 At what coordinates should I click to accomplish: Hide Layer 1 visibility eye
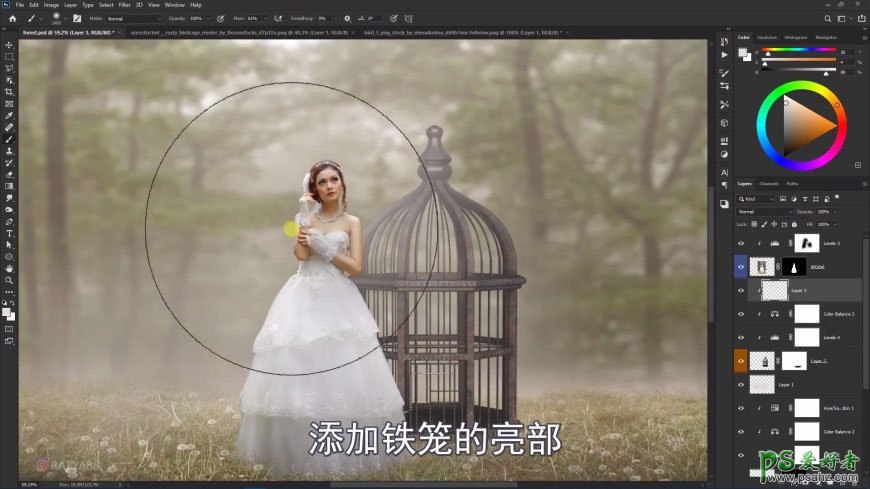(741, 385)
